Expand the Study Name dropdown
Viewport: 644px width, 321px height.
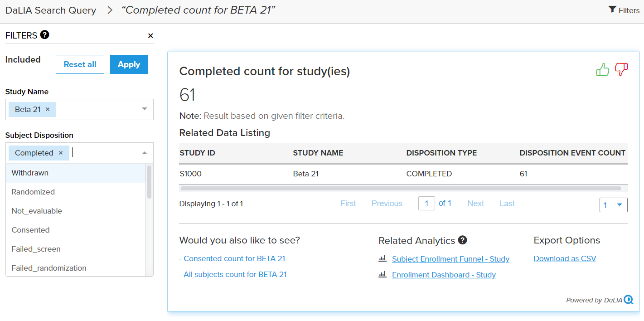pyautogui.click(x=145, y=109)
